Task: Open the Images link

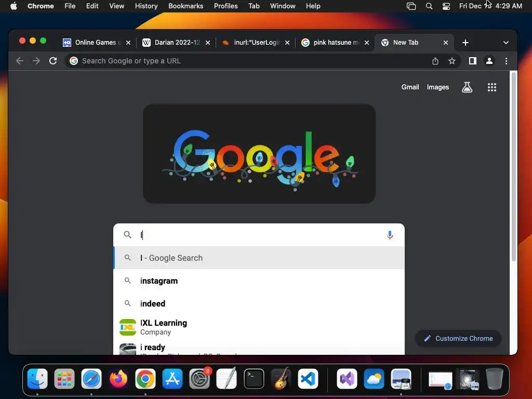Action: [x=437, y=87]
